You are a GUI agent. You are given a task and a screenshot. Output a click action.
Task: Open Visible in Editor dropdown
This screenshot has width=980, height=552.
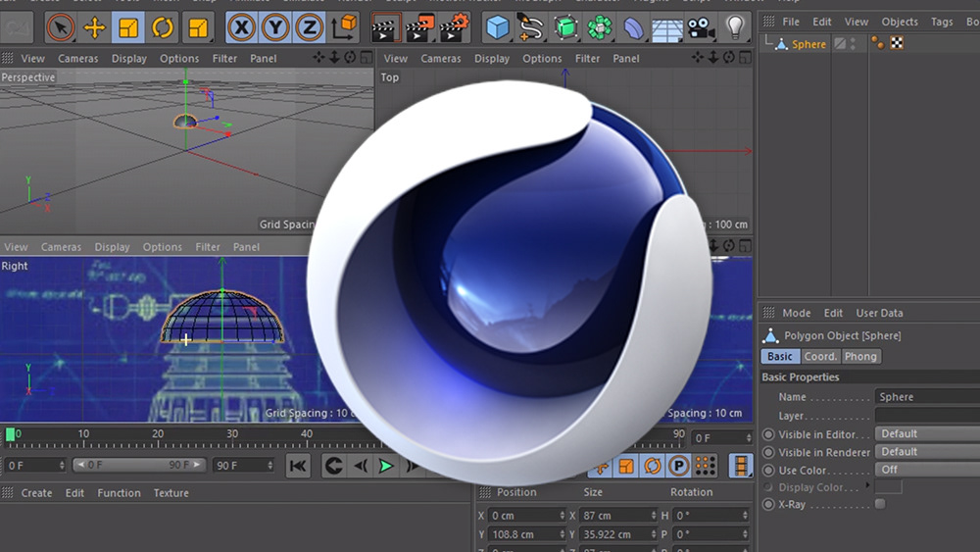click(x=927, y=433)
